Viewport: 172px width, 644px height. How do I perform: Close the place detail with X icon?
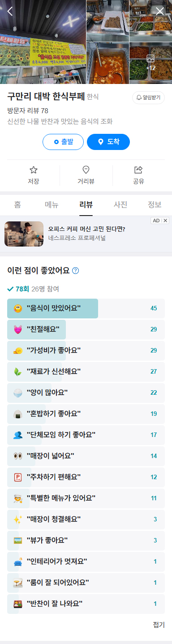coord(160,11)
